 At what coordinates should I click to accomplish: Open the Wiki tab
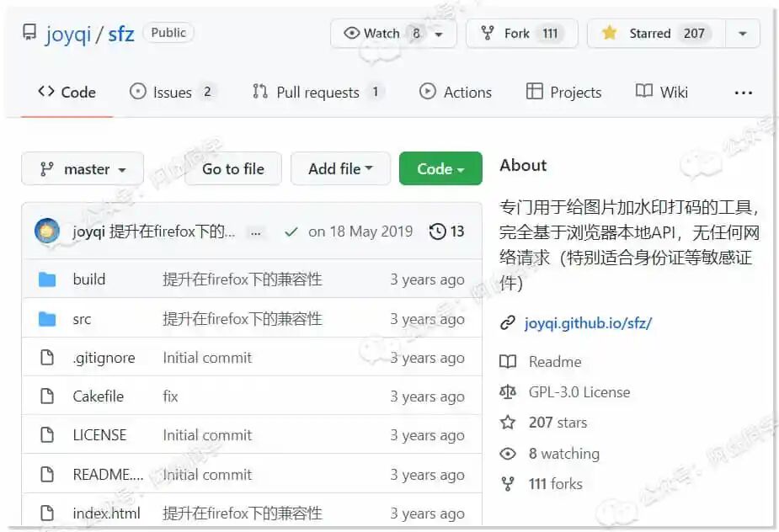(x=662, y=92)
